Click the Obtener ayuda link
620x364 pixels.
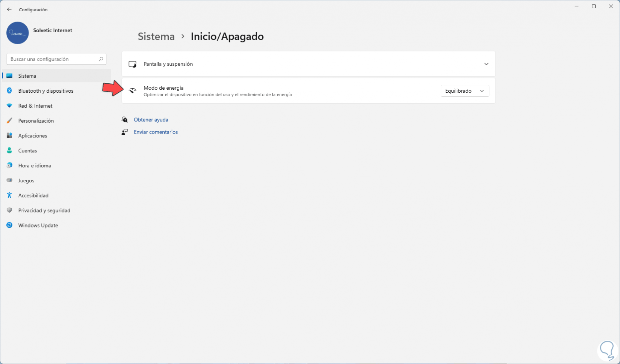coord(151,120)
